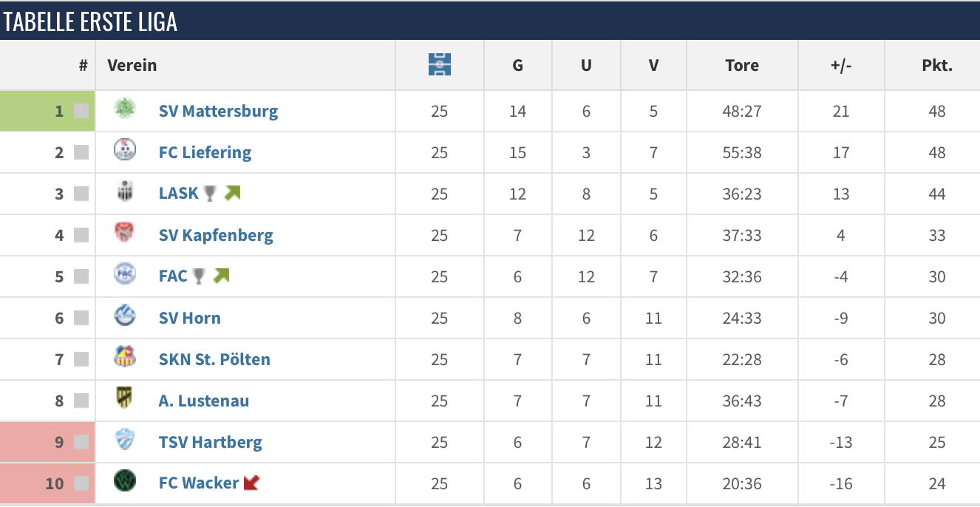Screen dimensions: 980x507
Task: Click the Tabelle Erste Liga title bar
Action: pos(490,21)
